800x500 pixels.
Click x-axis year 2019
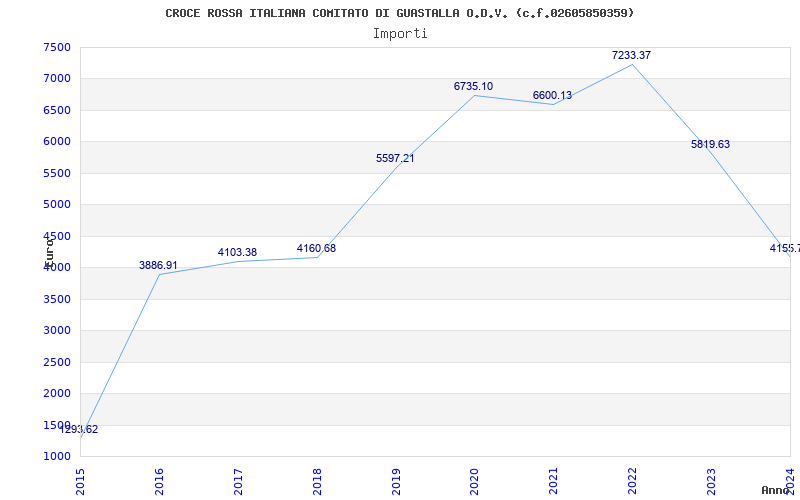pos(396,482)
